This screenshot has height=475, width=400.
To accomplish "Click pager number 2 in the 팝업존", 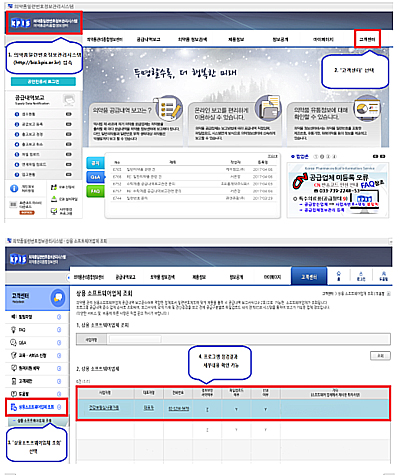I will 322,156.
